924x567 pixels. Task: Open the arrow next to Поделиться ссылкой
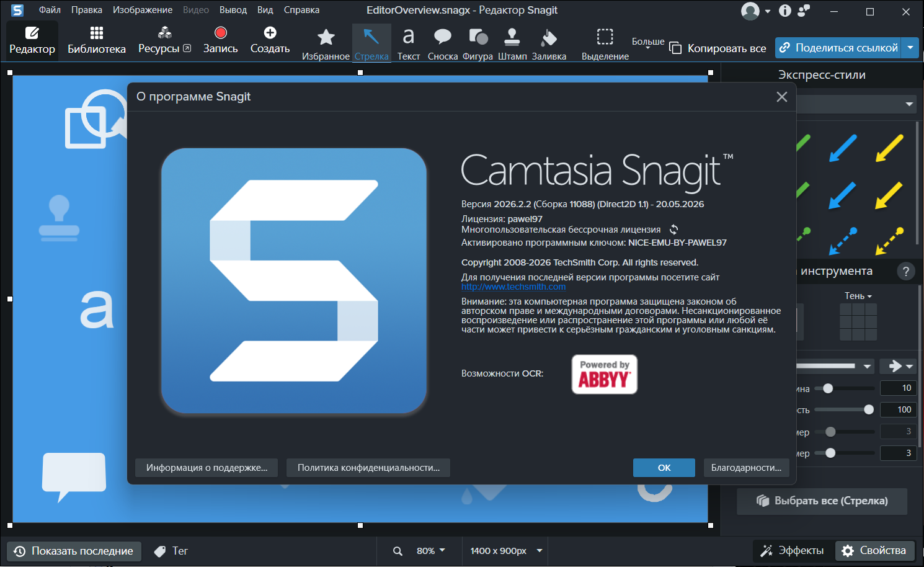[x=910, y=48]
